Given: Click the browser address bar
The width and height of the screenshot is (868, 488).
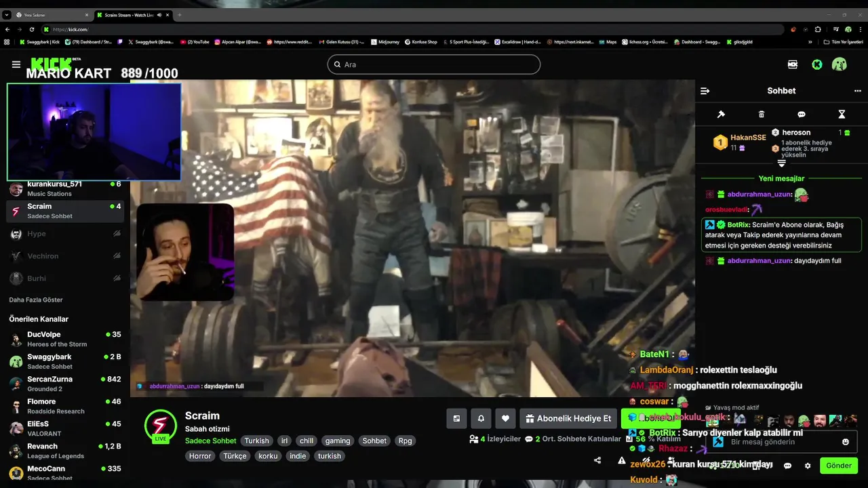Looking at the screenshot, I should click(414, 29).
